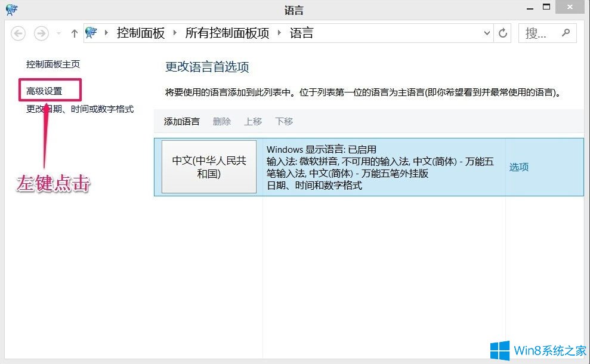Open 高级设置 in left sidebar
590x364 pixels.
[x=44, y=91]
